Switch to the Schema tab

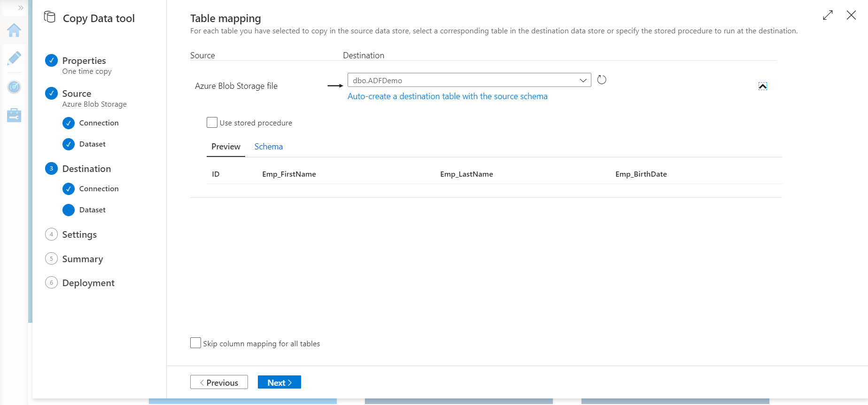tap(269, 147)
